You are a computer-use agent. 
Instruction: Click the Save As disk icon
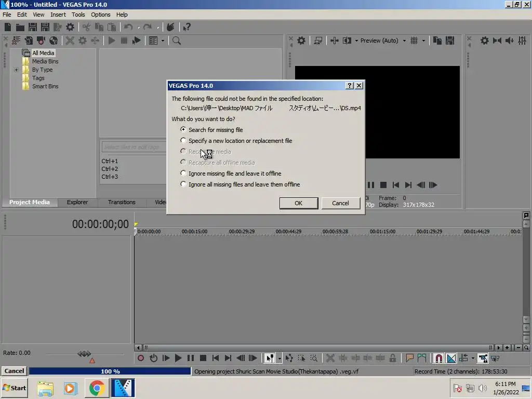point(45,27)
